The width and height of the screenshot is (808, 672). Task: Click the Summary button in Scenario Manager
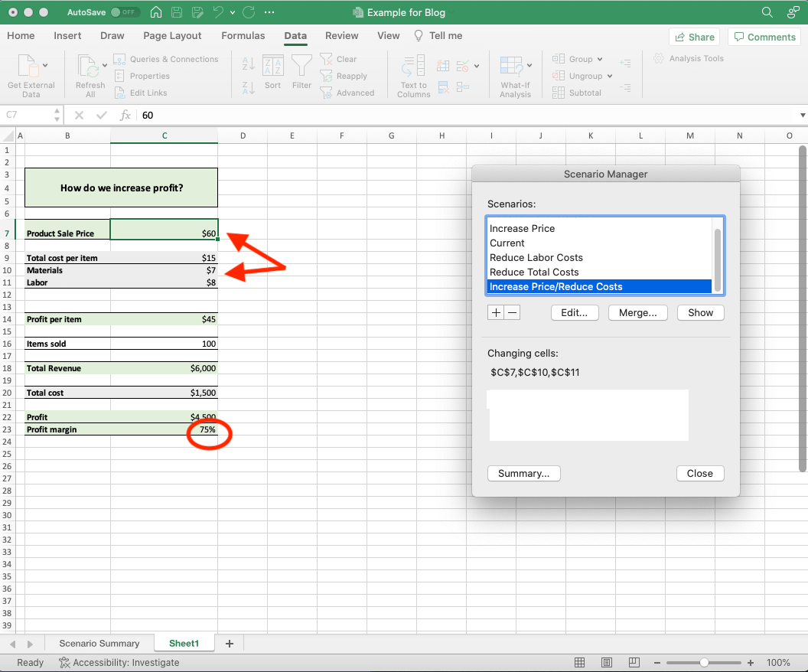click(x=523, y=473)
